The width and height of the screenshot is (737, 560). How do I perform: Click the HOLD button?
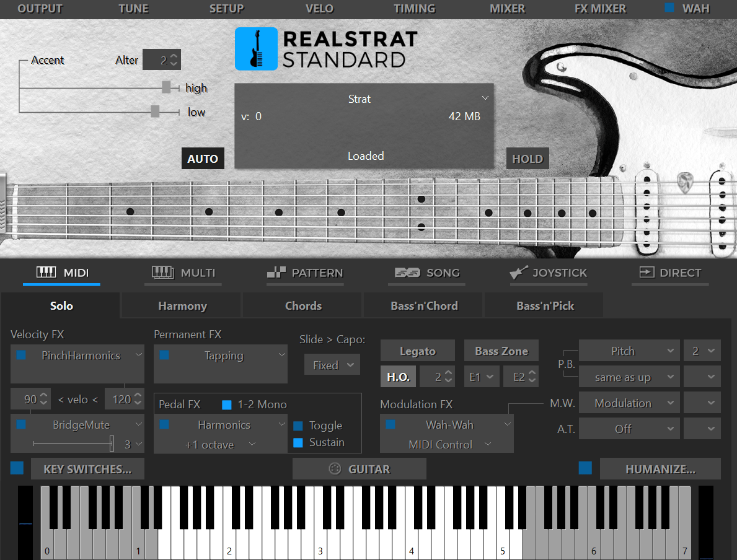[527, 158]
